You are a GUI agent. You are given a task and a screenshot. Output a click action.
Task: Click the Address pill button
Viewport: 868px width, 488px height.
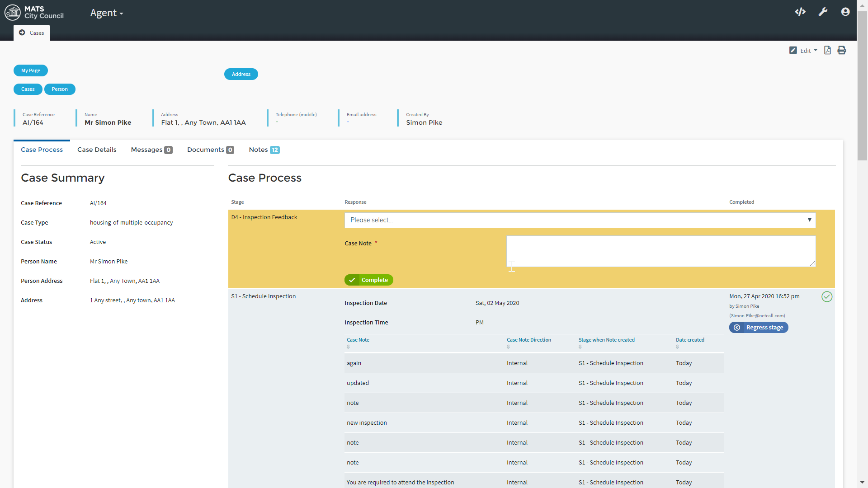241,74
